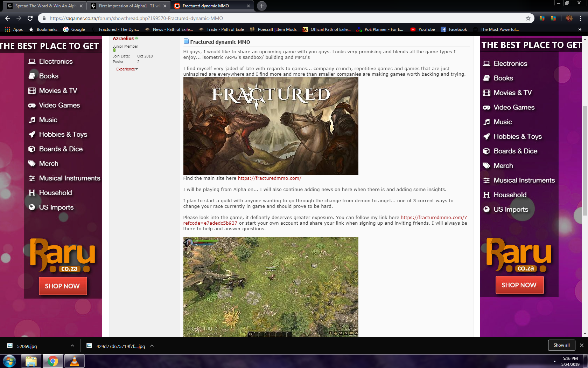Open the Chrome profile avatar icon

569,18
